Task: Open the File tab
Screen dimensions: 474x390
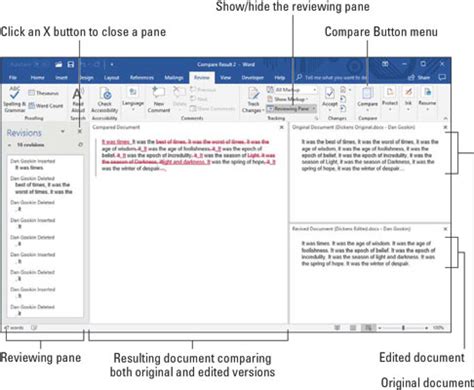Action: [x=13, y=77]
